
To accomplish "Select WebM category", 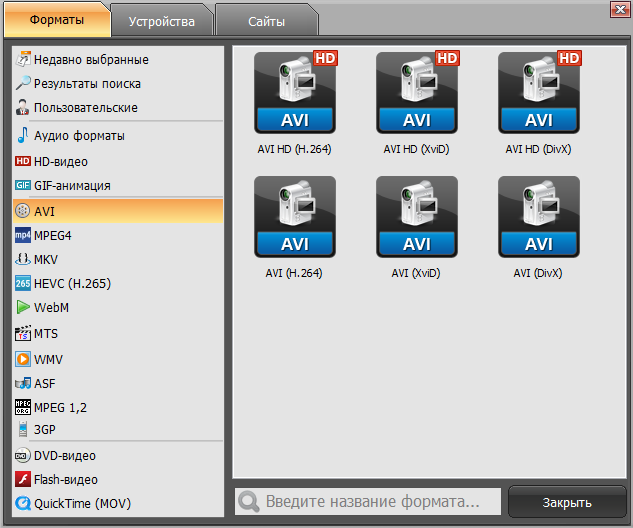I will [x=118, y=308].
